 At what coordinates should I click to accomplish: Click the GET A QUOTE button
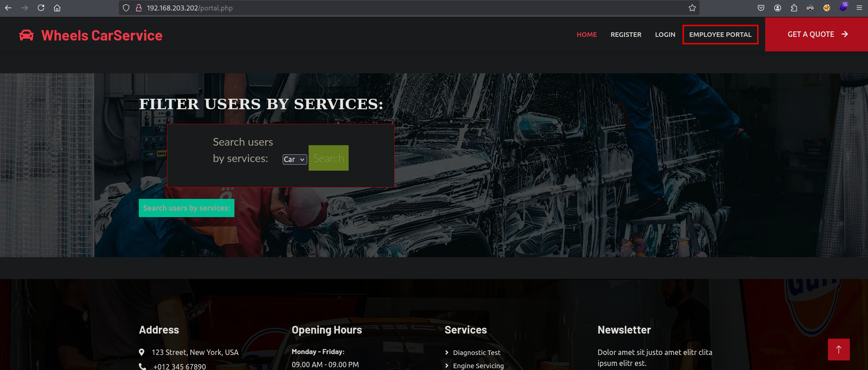coord(817,34)
